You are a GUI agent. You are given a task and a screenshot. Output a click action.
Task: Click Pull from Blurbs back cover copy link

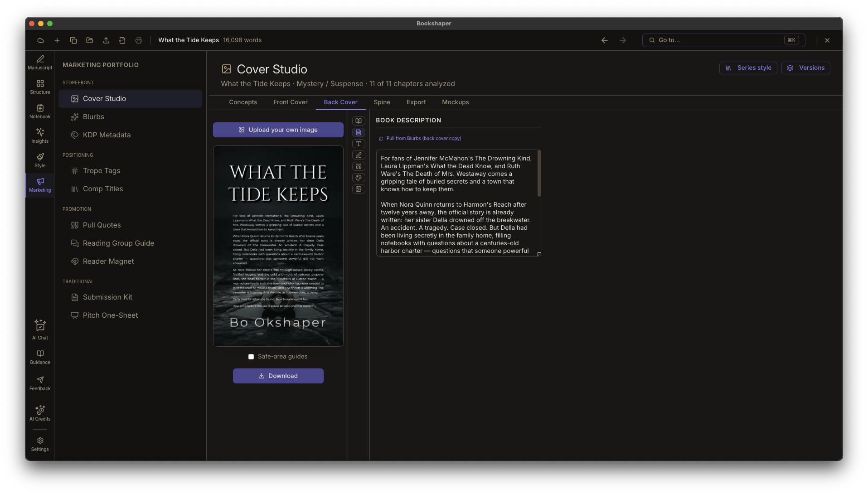(x=420, y=139)
